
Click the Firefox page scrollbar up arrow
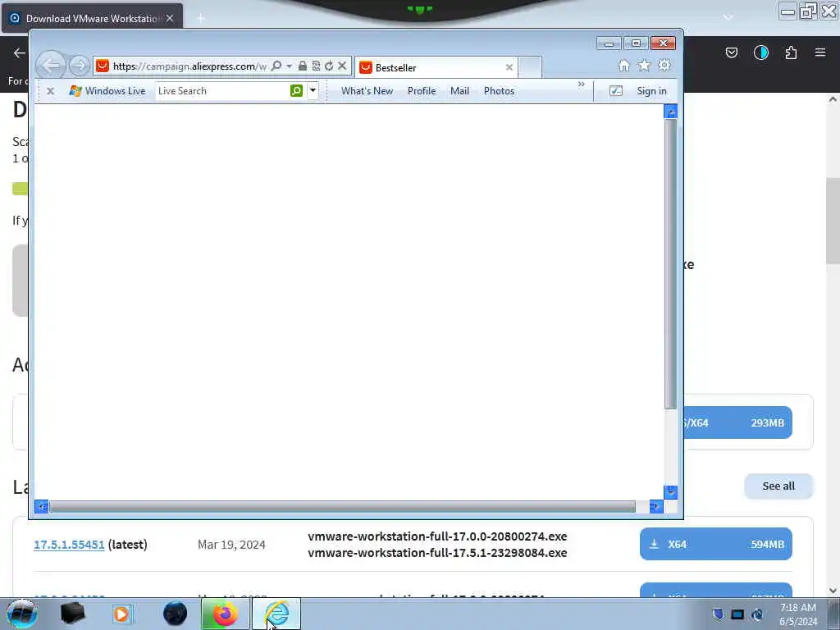click(833, 99)
